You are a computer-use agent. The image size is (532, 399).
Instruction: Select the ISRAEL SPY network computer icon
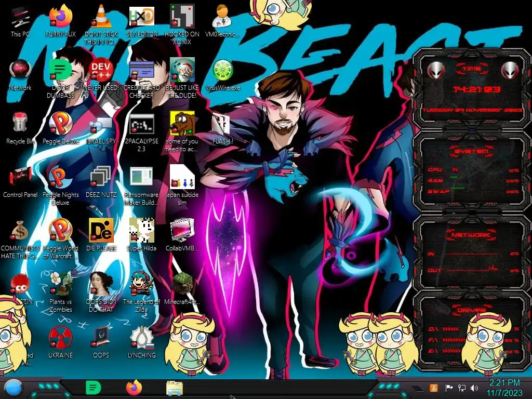tap(101, 124)
